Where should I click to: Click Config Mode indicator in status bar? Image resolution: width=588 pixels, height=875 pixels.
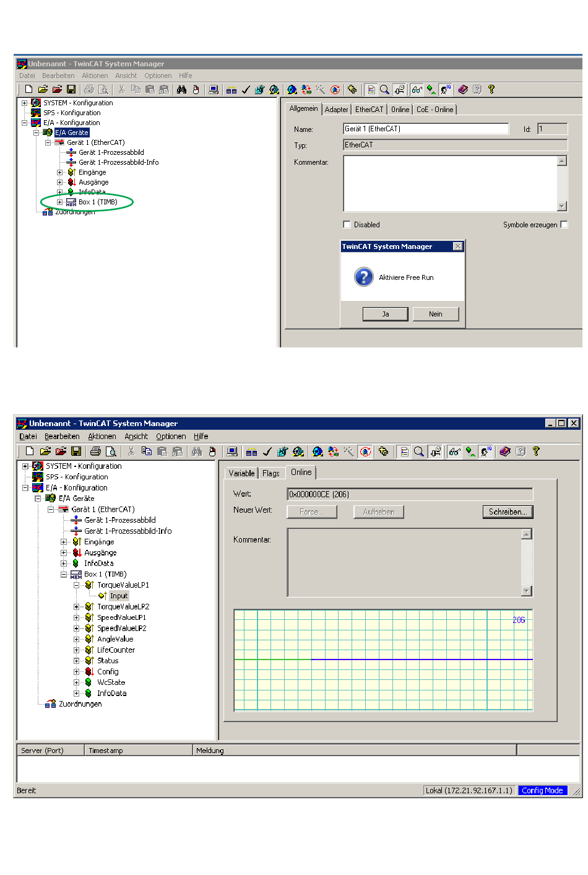(543, 790)
